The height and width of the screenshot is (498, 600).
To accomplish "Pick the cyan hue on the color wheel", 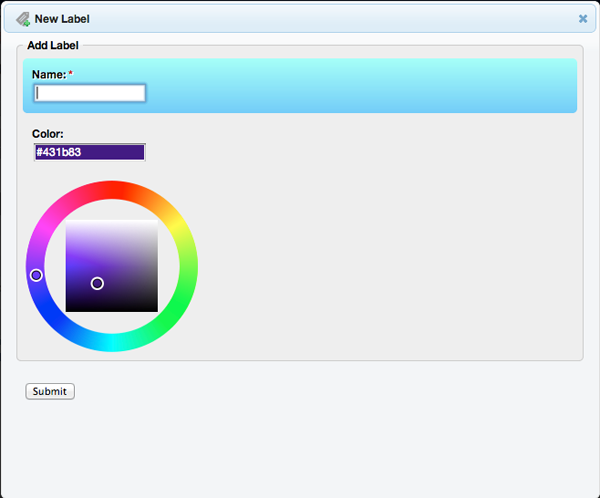I will pyautogui.click(x=112, y=342).
